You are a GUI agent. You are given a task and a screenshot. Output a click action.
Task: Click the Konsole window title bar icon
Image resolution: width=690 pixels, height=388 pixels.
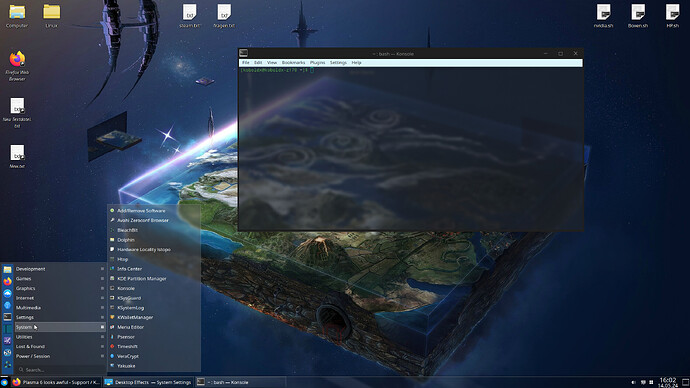[x=243, y=53]
